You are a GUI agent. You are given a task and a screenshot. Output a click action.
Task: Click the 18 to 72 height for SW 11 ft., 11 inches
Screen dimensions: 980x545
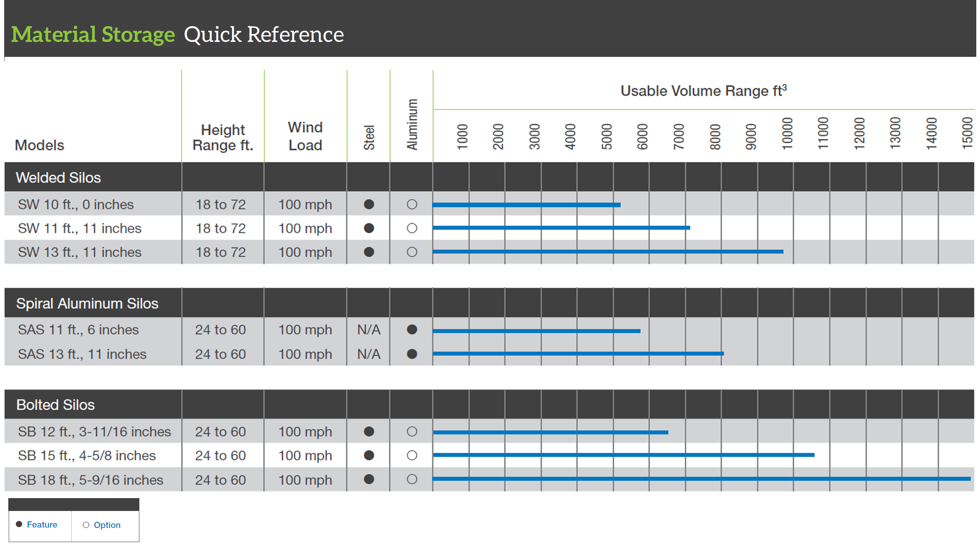(x=221, y=228)
